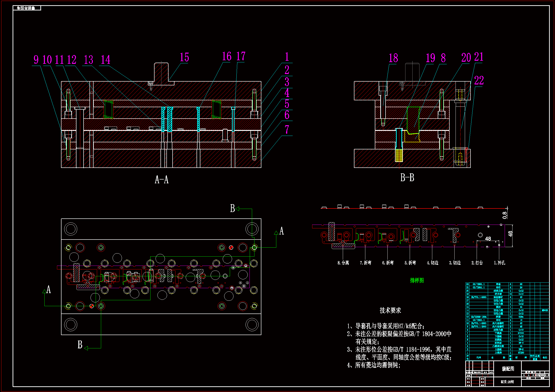Image resolution: width=555 pixels, height=392 pixels.
Task: Select the A-A section view label
Action: 161,180
